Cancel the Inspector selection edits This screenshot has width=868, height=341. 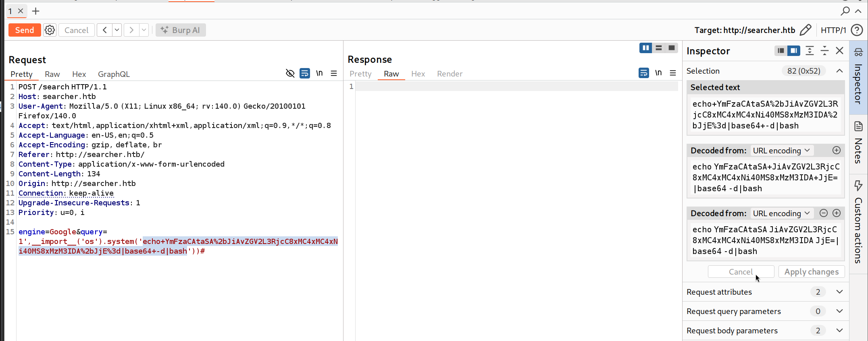click(741, 272)
